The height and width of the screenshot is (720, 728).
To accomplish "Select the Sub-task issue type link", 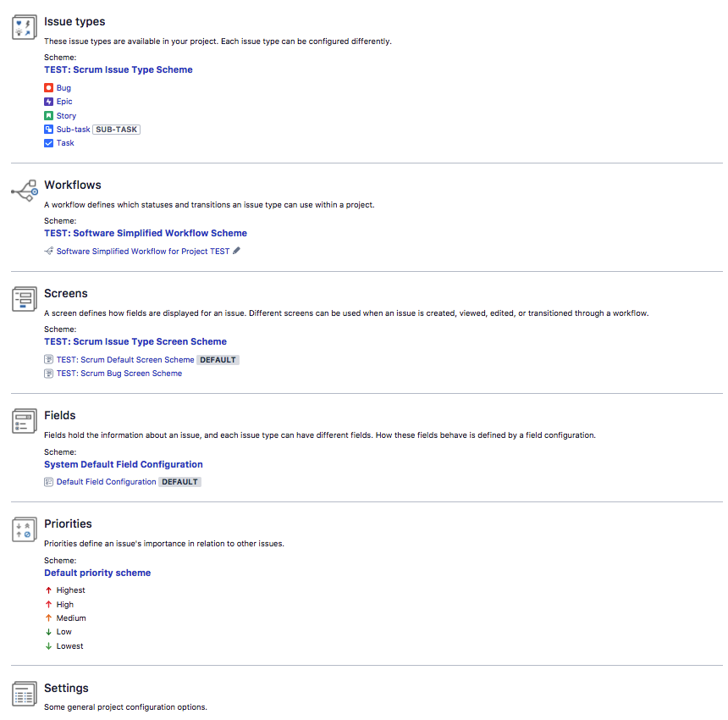I will pos(74,130).
